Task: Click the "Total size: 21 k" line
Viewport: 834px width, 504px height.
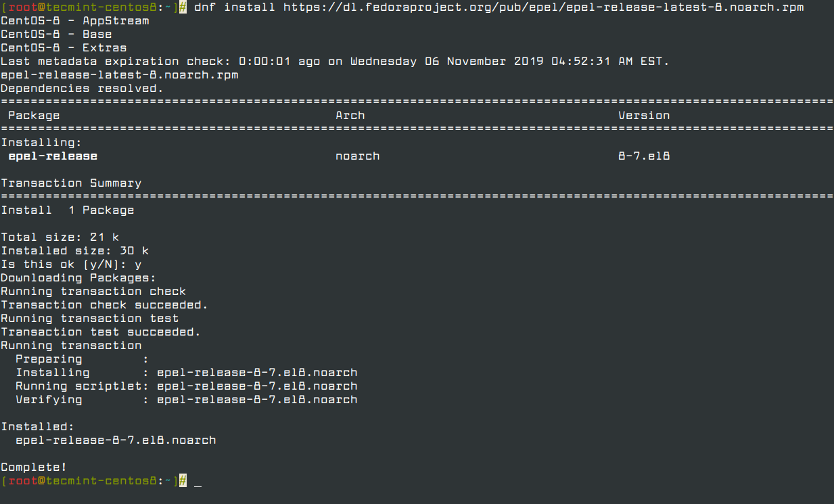Action: [x=60, y=237]
